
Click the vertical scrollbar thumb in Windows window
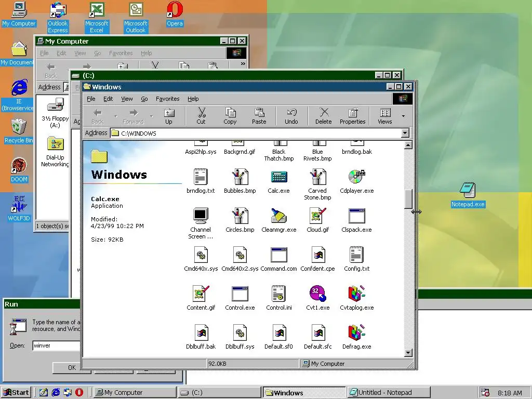(408, 199)
